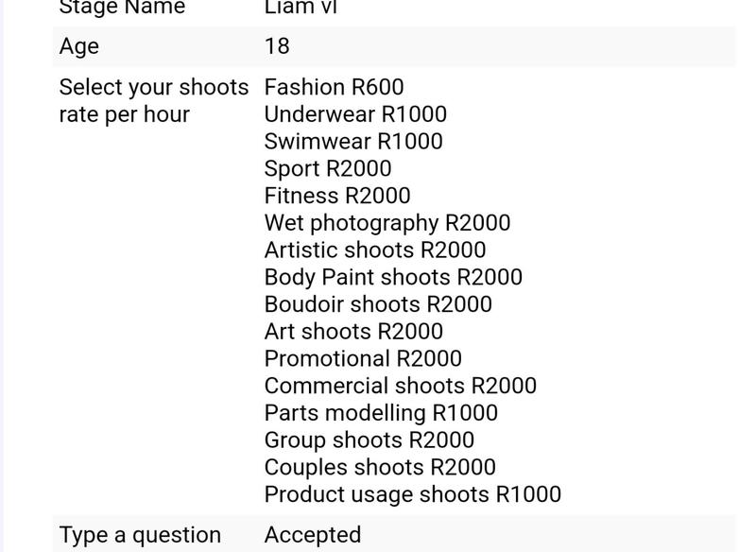This screenshot has height=552, width=756.
Task: Click Group shoots R2000 text
Action: click(369, 440)
